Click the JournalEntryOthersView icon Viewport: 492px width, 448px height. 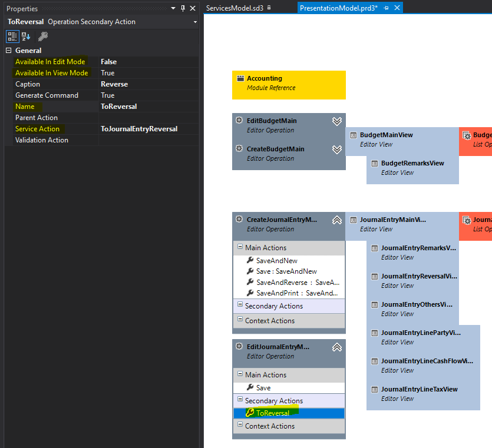click(375, 305)
